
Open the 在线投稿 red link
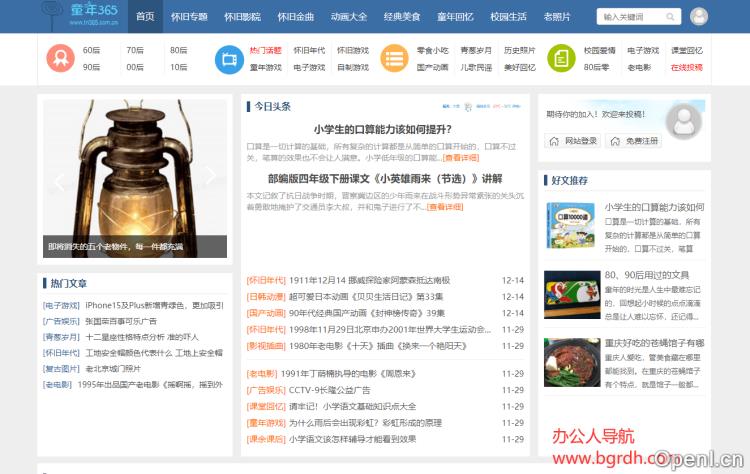(686, 67)
